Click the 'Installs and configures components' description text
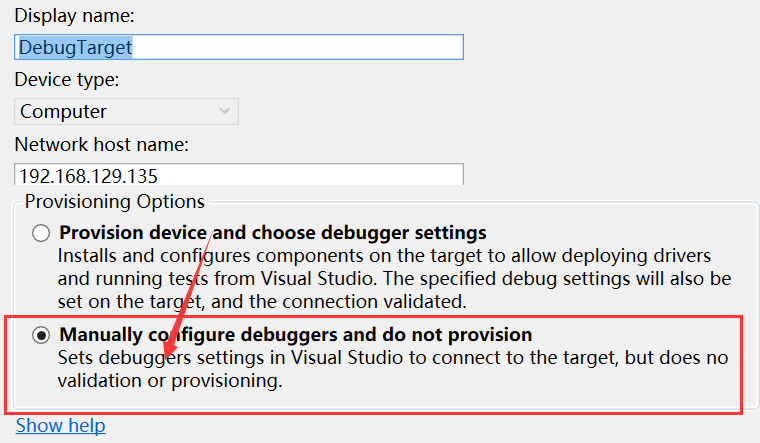The width and height of the screenshot is (760, 443). [394, 279]
